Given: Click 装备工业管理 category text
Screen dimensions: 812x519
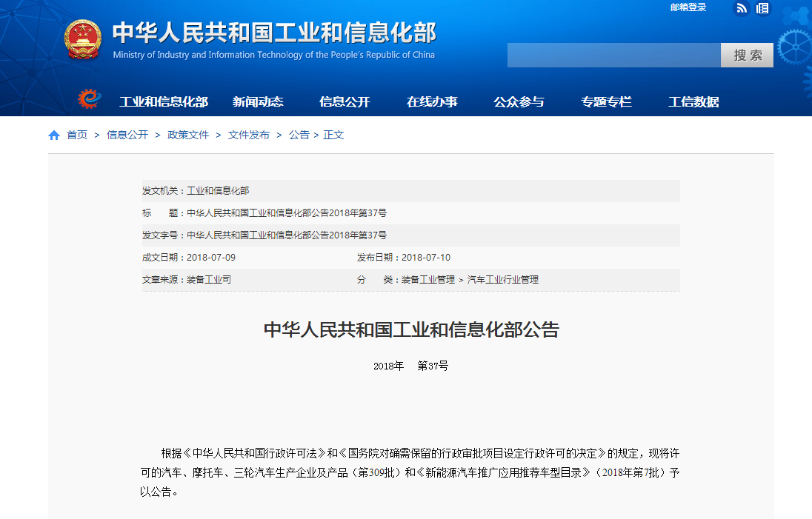Looking at the screenshot, I should point(428,280).
